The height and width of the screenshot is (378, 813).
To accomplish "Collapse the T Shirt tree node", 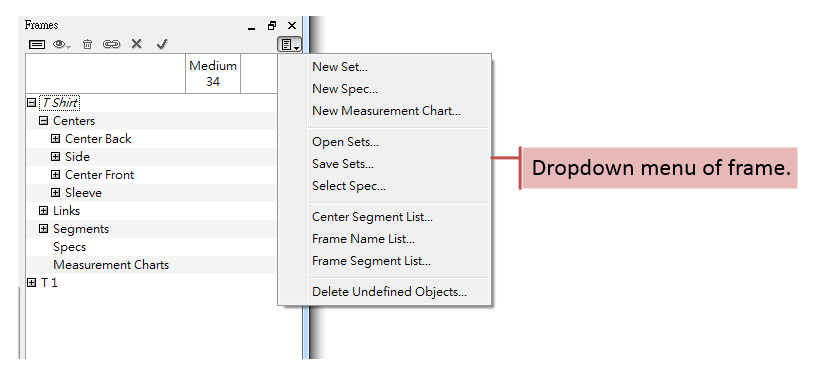I will pyautogui.click(x=32, y=103).
